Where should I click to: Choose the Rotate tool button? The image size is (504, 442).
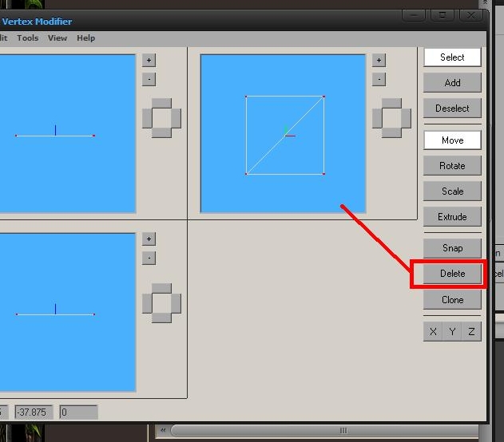[452, 166]
